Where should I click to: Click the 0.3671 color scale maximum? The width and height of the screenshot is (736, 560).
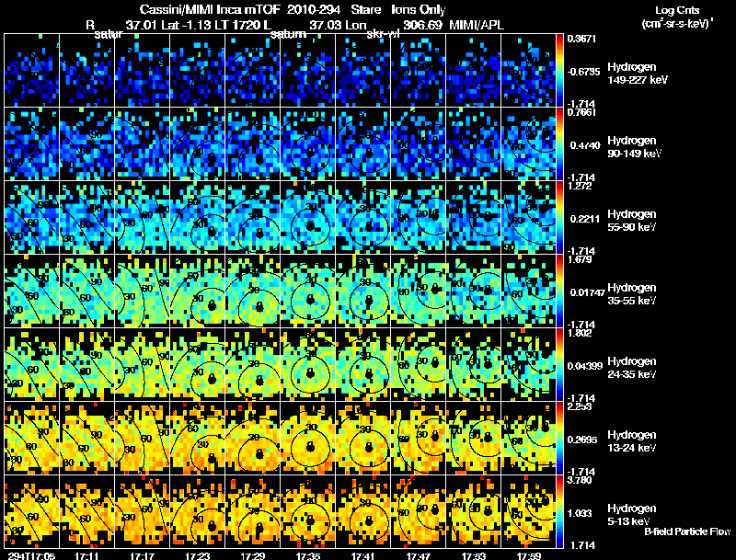581,39
